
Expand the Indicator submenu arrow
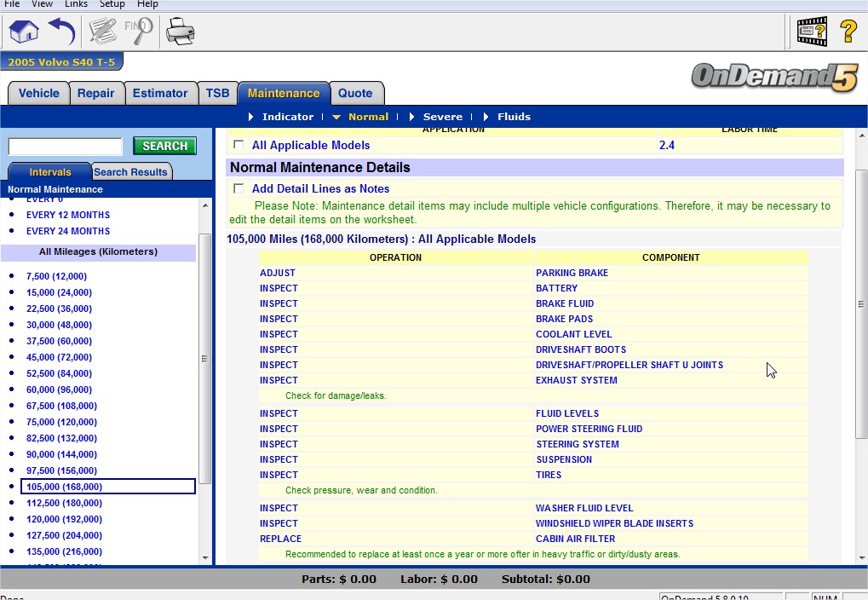coord(250,117)
